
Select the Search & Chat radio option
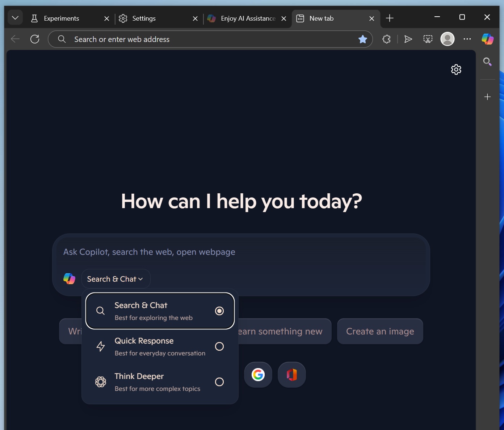pos(219,311)
